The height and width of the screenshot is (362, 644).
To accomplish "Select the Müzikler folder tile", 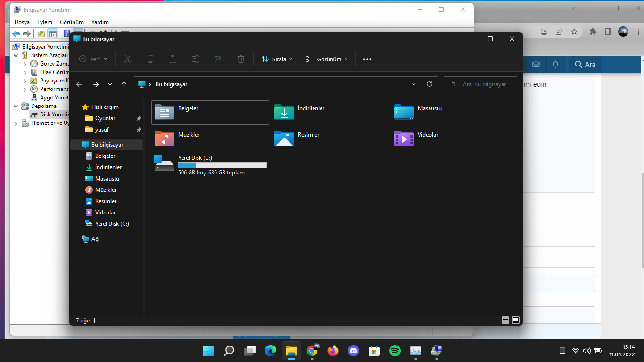I will click(x=210, y=138).
